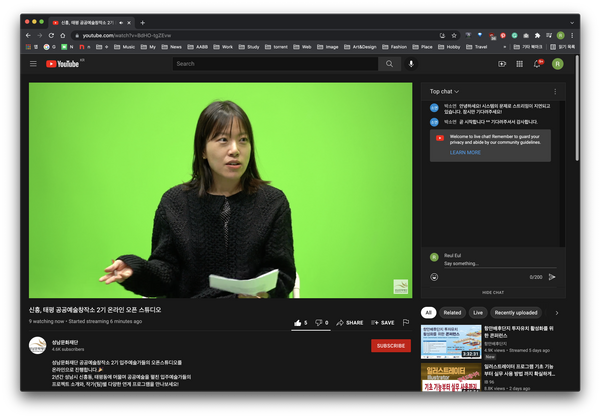Open the YouTube guide hamburger menu
600x418 pixels.
pyautogui.click(x=32, y=64)
